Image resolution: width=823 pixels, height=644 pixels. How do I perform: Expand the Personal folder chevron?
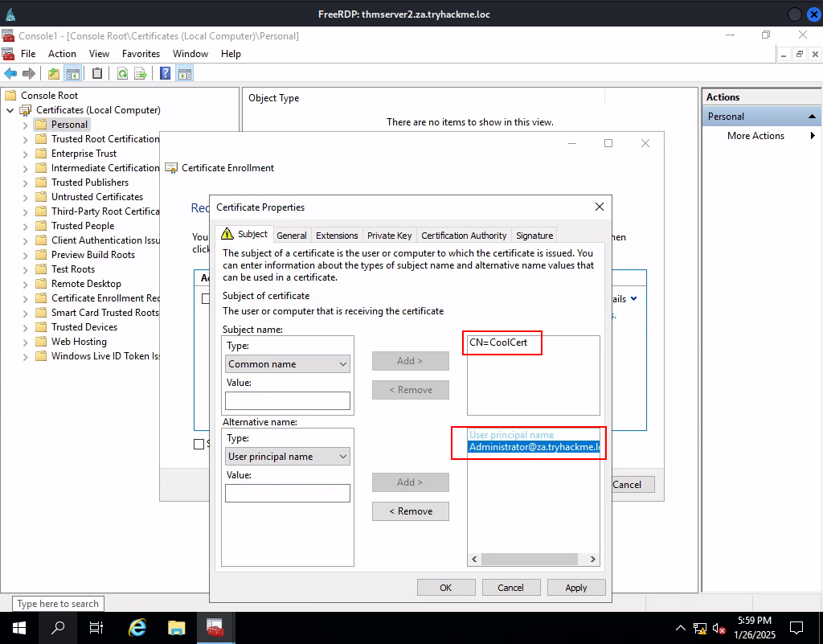point(25,125)
